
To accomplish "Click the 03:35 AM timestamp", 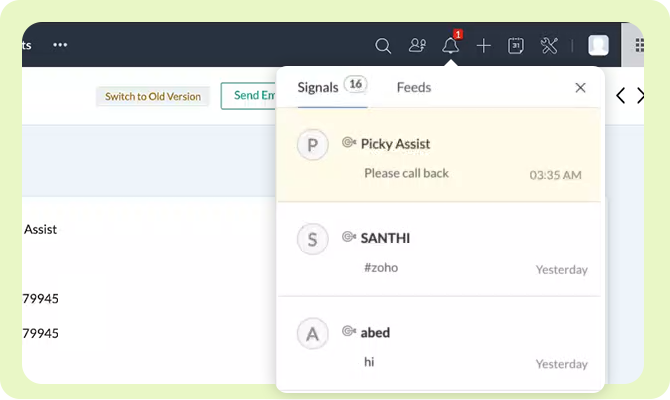I will coord(555,175).
